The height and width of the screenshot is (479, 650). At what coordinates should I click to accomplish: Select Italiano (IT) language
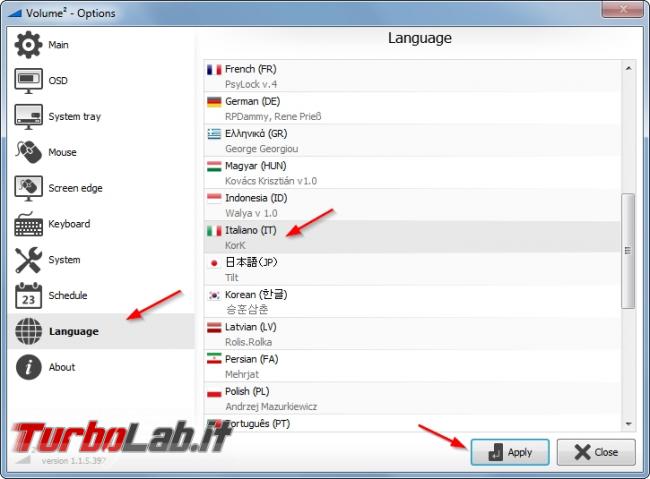pyautogui.click(x=412, y=237)
